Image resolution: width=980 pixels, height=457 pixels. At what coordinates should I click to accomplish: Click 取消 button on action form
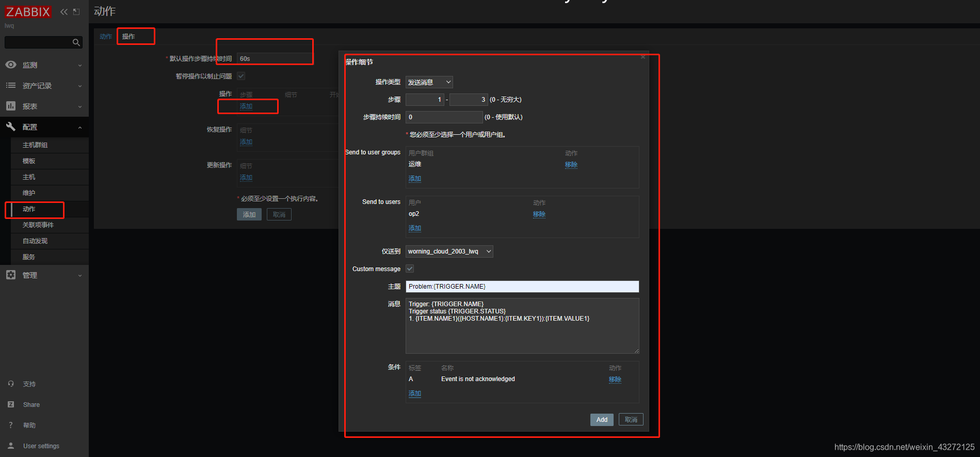point(279,215)
